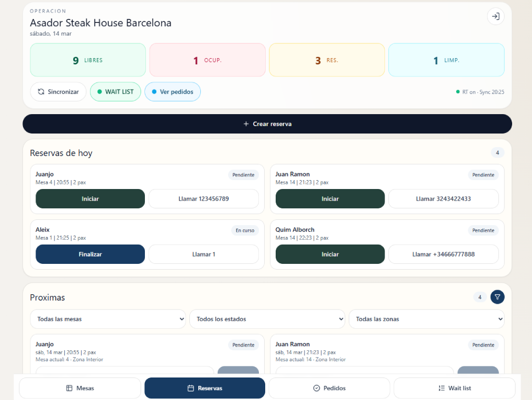The width and height of the screenshot is (532, 400).
Task: Click the sync refresh icon in Sincronizar
Action: coord(42,92)
